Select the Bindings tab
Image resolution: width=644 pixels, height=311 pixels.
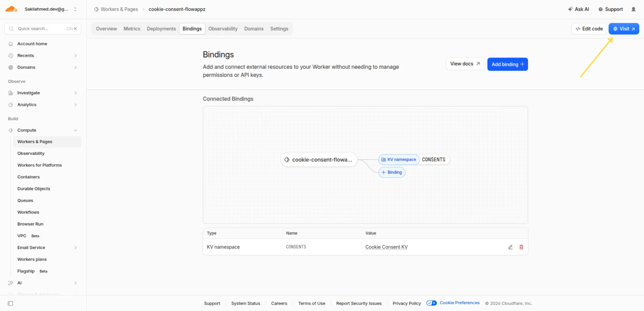click(192, 29)
